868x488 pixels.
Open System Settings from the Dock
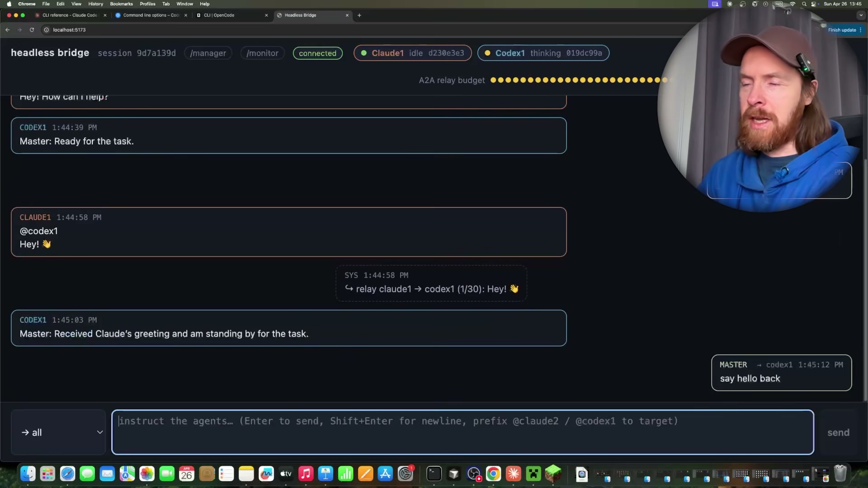406,474
